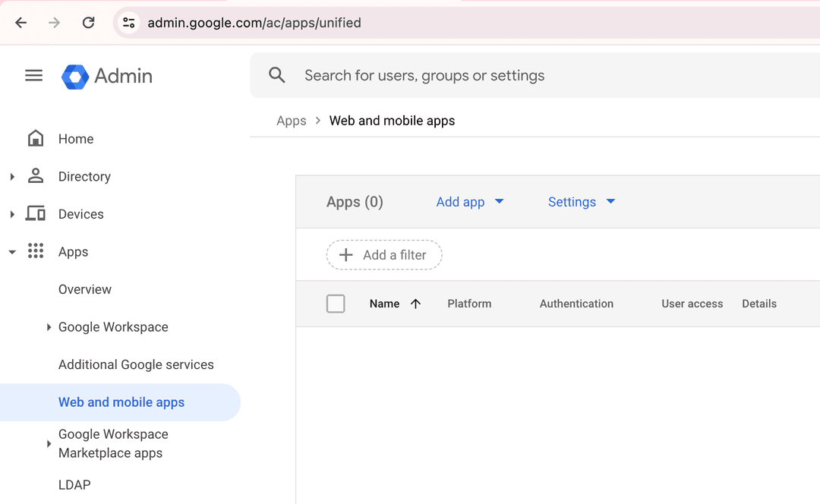Click the search magnifier icon
The width and height of the screenshot is (820, 504).
click(x=276, y=74)
